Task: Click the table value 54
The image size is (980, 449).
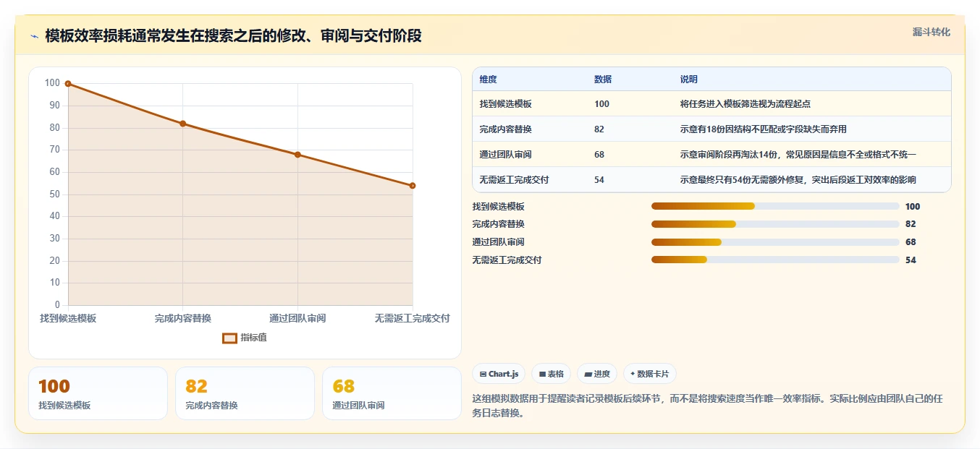Action: 599,180
